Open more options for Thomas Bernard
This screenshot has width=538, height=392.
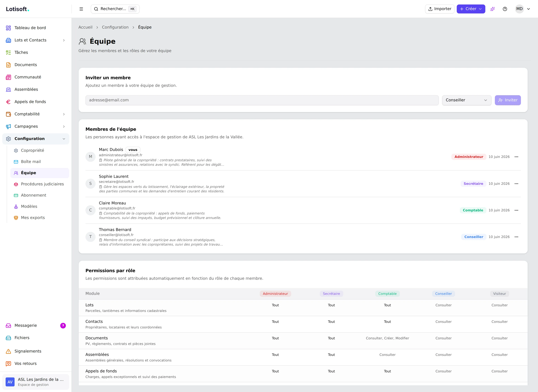tap(516, 237)
